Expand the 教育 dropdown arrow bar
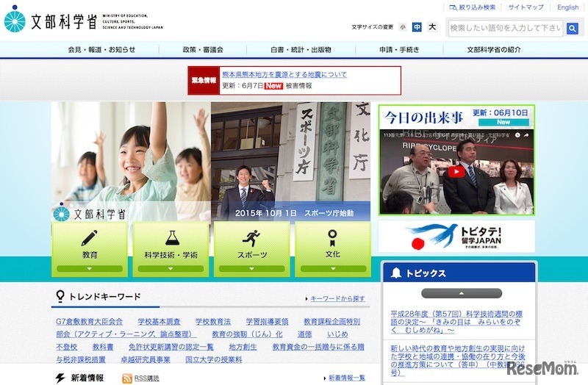The image size is (588, 385). click(x=89, y=269)
